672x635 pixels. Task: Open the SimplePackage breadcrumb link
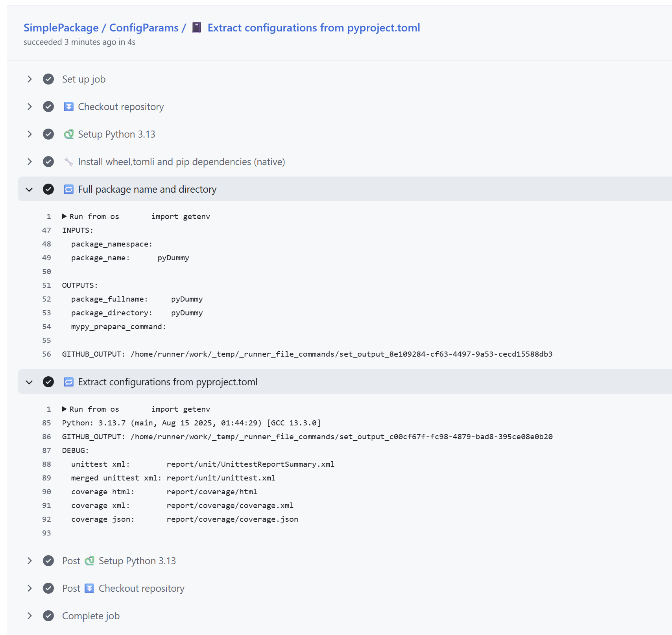tap(61, 28)
